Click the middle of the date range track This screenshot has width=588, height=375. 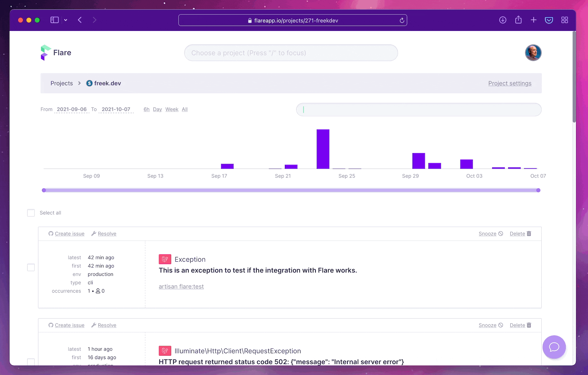click(291, 190)
